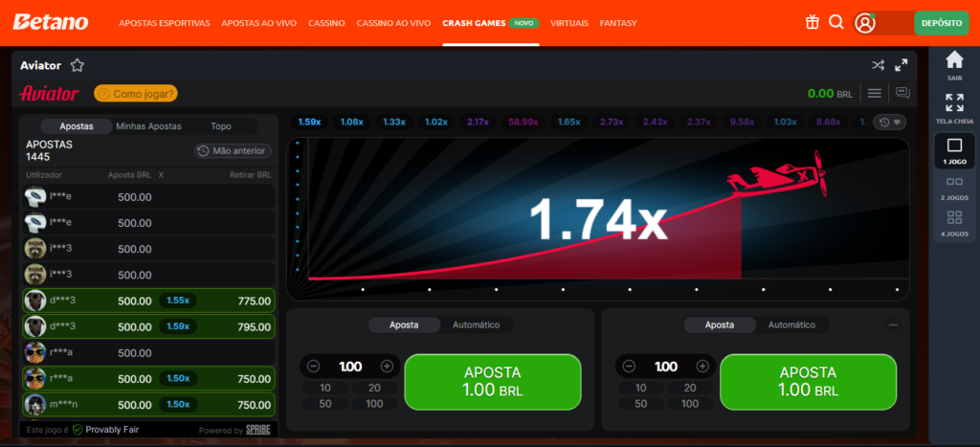Image resolution: width=980 pixels, height=447 pixels.
Task: Click the Betano logo
Action: [x=51, y=23]
